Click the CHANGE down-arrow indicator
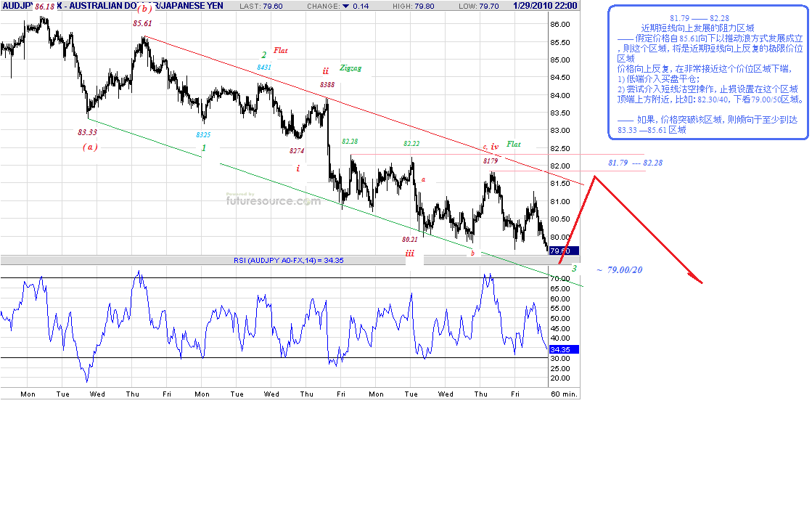This screenshot has width=812, height=520. coord(346,7)
